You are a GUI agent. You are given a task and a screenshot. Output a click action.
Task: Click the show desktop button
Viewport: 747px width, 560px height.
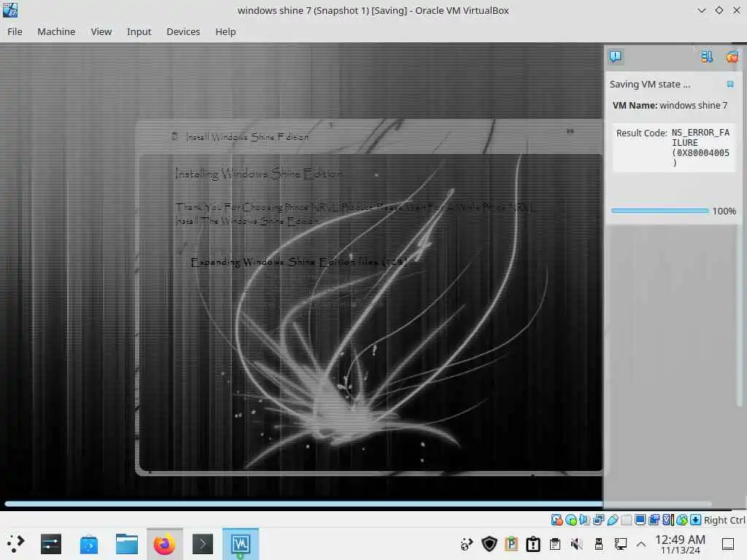(x=728, y=543)
